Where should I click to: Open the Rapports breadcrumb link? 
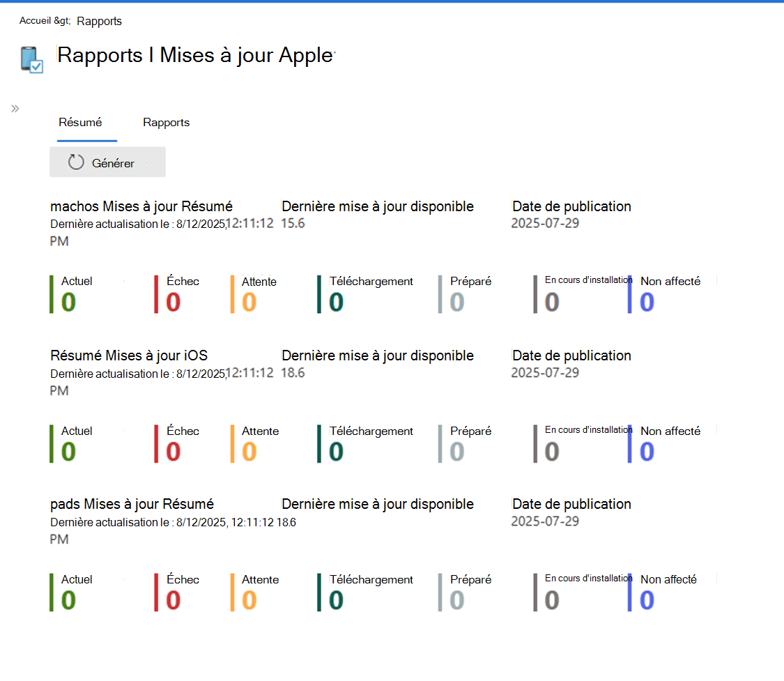99,21
